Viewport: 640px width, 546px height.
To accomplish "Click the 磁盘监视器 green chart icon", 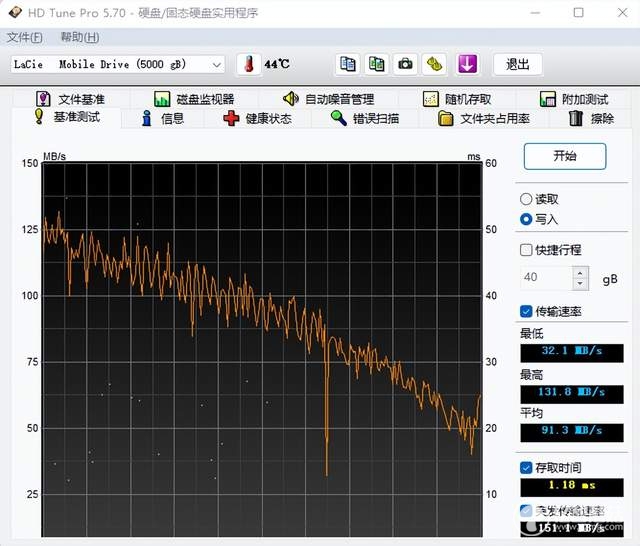I will 162,99.
